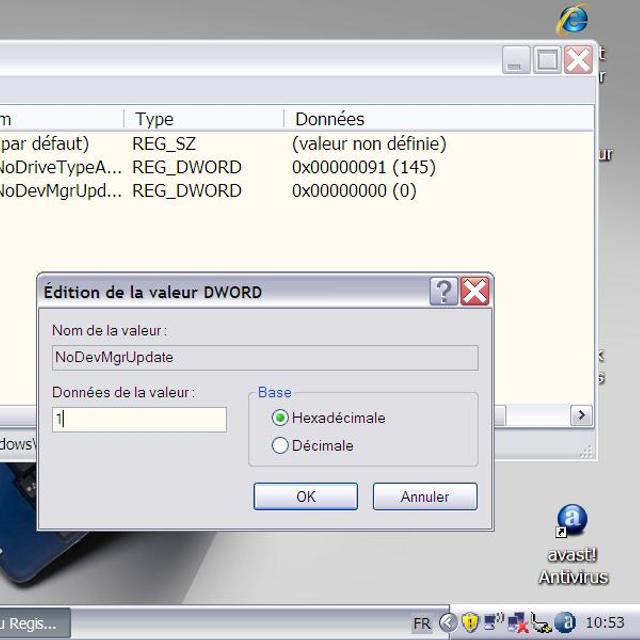This screenshot has width=640, height=640.
Task: Click the Annuler button
Action: [425, 496]
